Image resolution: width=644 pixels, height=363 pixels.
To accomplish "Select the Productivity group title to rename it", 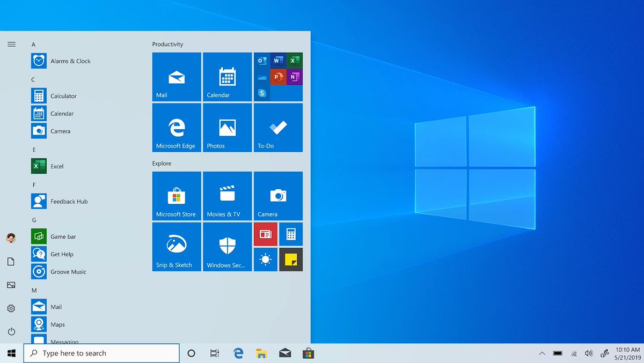I will [x=166, y=44].
